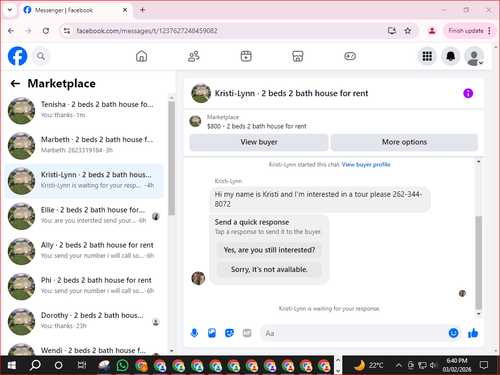
Task: Open WhatsApp from the taskbar
Action: 122,365
